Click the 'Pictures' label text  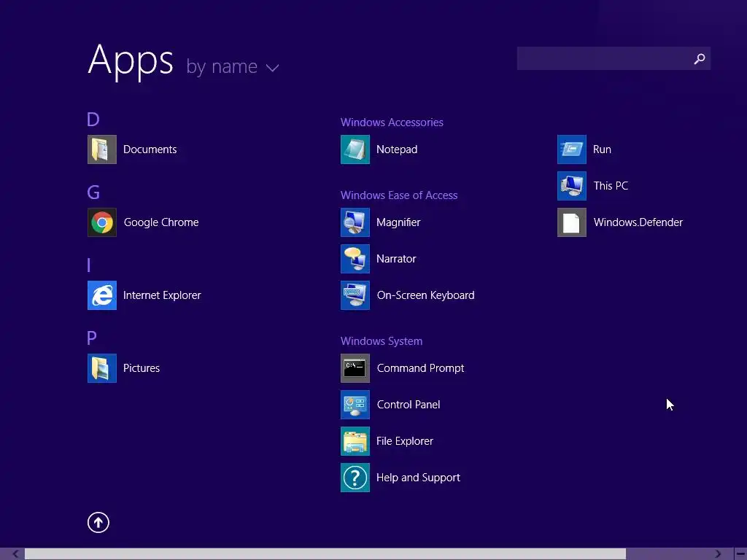click(142, 368)
